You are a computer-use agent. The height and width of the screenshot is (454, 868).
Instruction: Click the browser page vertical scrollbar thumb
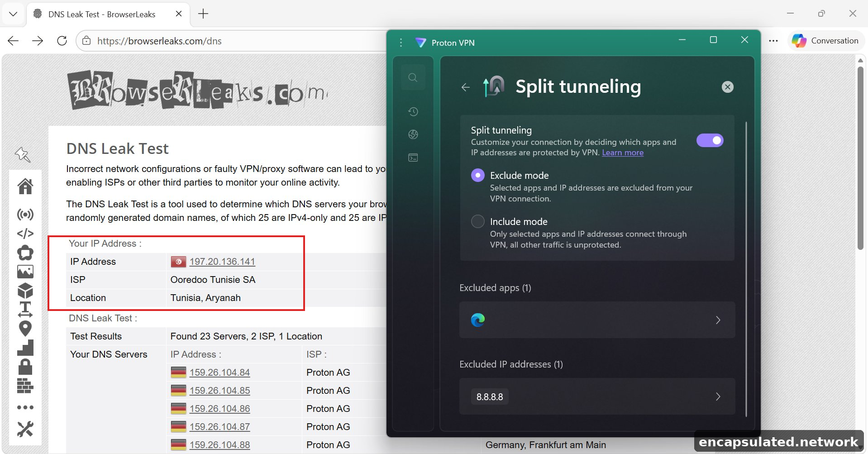[x=860, y=158]
